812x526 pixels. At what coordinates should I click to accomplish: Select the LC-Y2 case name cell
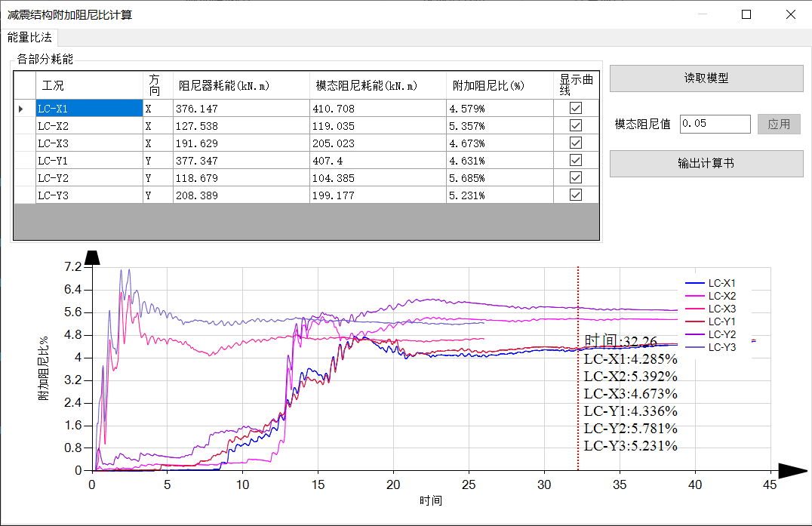(89, 178)
